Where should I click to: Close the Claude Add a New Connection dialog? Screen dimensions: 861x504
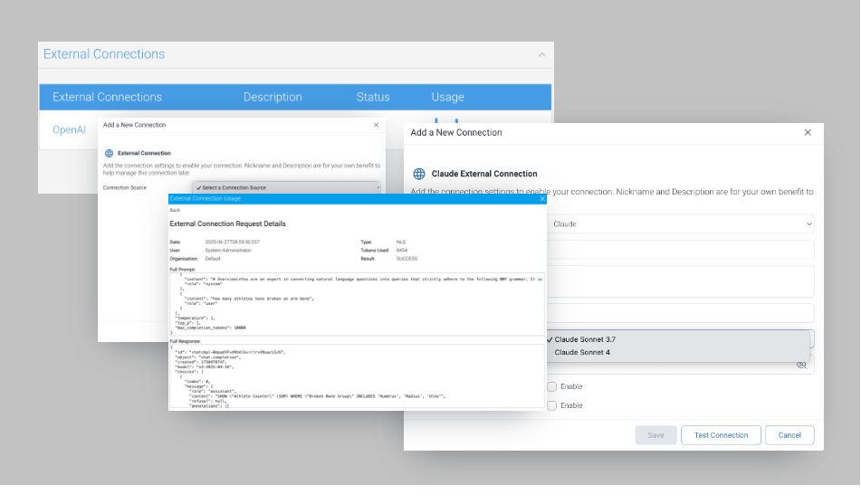[808, 132]
